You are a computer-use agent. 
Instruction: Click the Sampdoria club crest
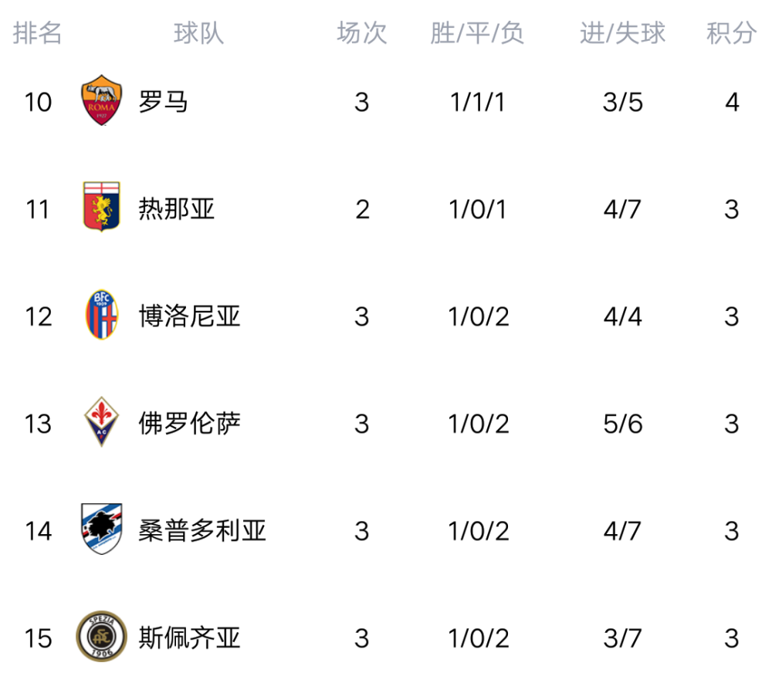click(102, 530)
